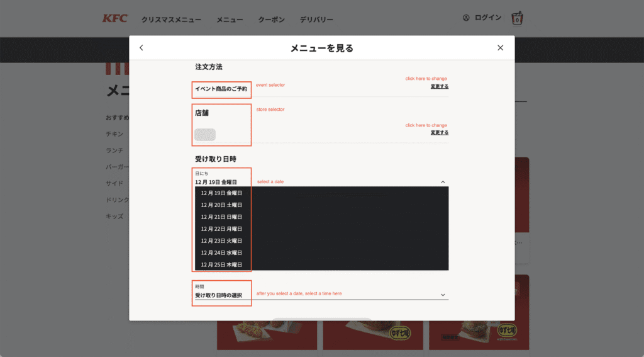Click 変更する next to イベント商品のご予約
The width and height of the screenshot is (644, 357).
coord(440,86)
